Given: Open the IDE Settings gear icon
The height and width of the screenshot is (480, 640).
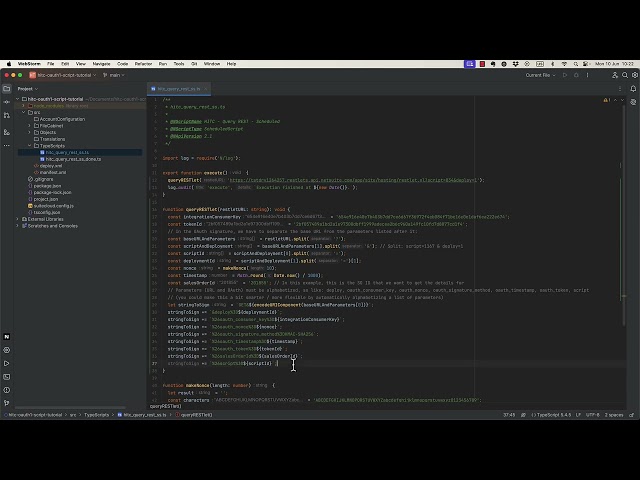Looking at the screenshot, I should (635, 75).
